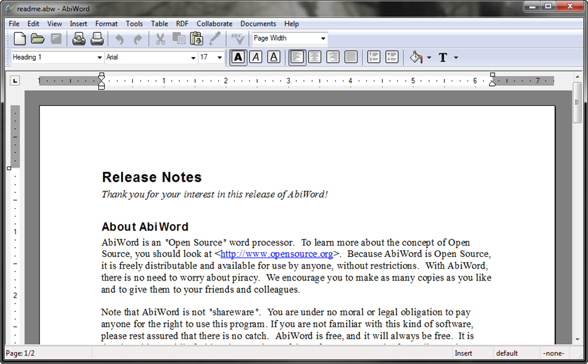Follow the http://www.opensource.org link
This screenshot has height=364, width=588.
point(277,254)
